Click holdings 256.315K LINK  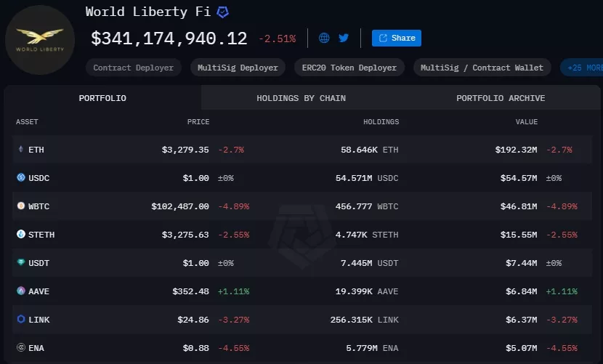coord(364,320)
